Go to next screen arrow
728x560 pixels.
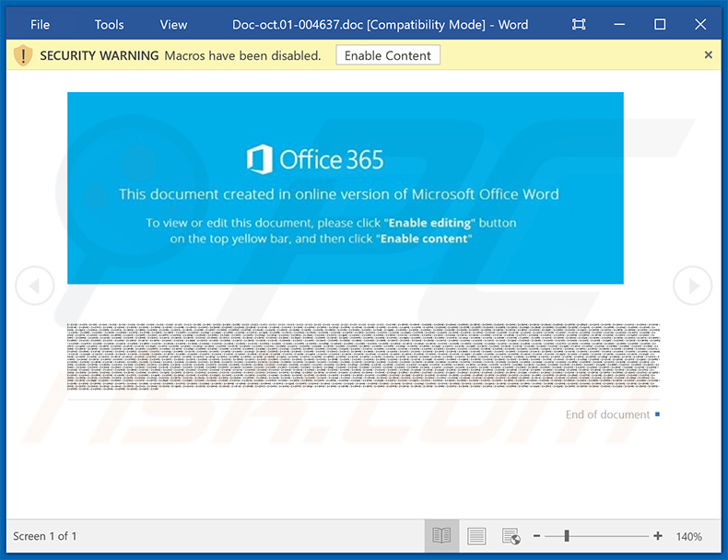point(693,286)
